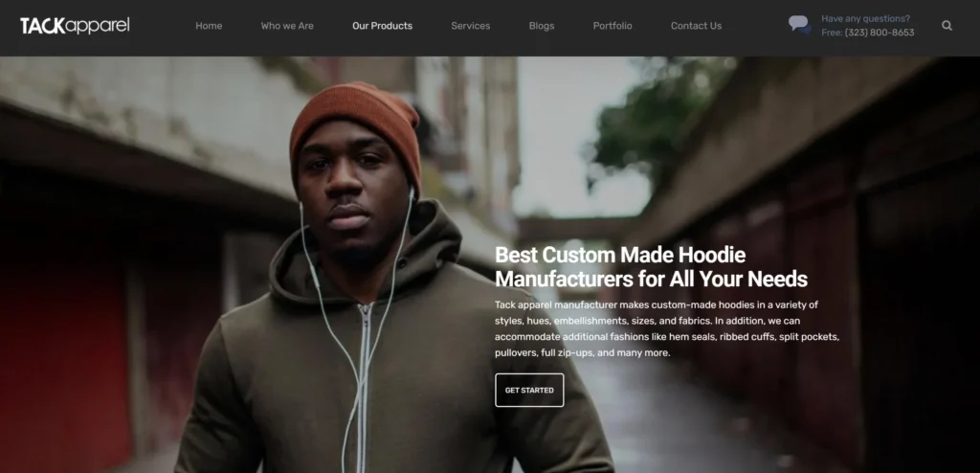Visit the Blogs section
Screen dimensions: 980x473
tap(542, 26)
